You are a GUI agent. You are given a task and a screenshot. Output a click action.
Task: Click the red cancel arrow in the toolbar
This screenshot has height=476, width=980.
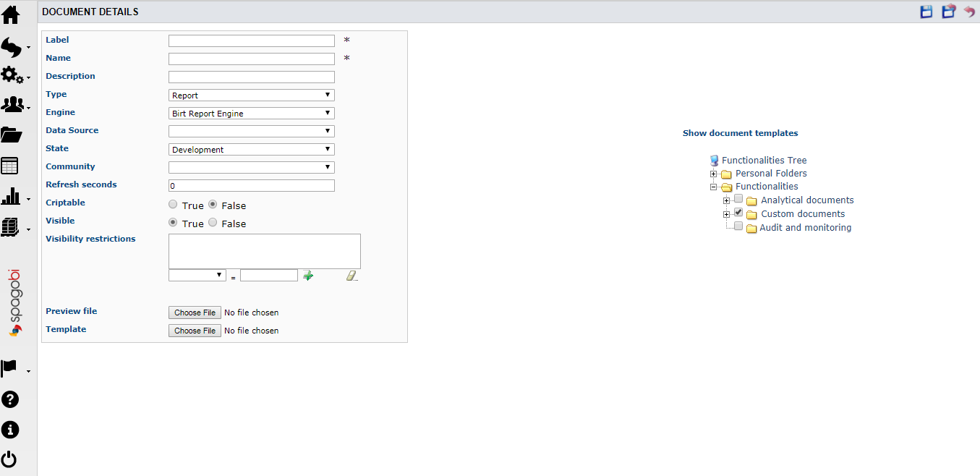[x=969, y=12]
